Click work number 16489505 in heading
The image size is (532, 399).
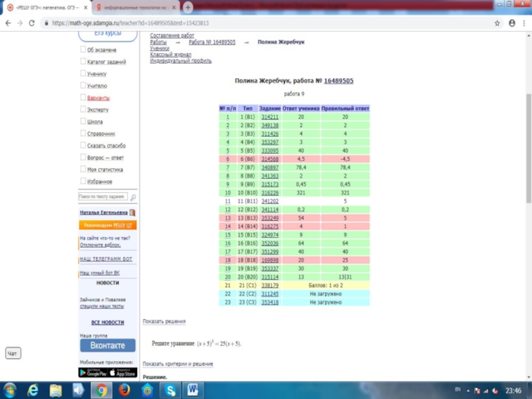point(338,80)
